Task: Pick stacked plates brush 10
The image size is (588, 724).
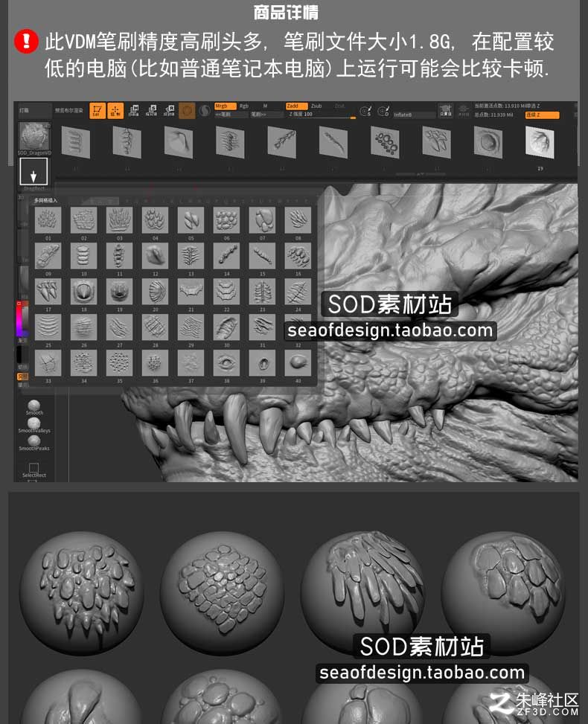Action: coord(84,256)
